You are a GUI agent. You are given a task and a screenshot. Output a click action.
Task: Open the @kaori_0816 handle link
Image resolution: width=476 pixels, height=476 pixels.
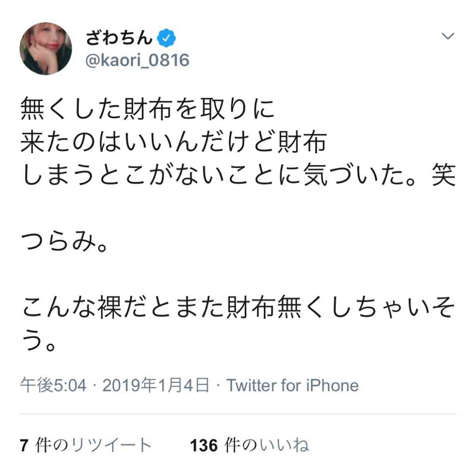click(x=138, y=61)
